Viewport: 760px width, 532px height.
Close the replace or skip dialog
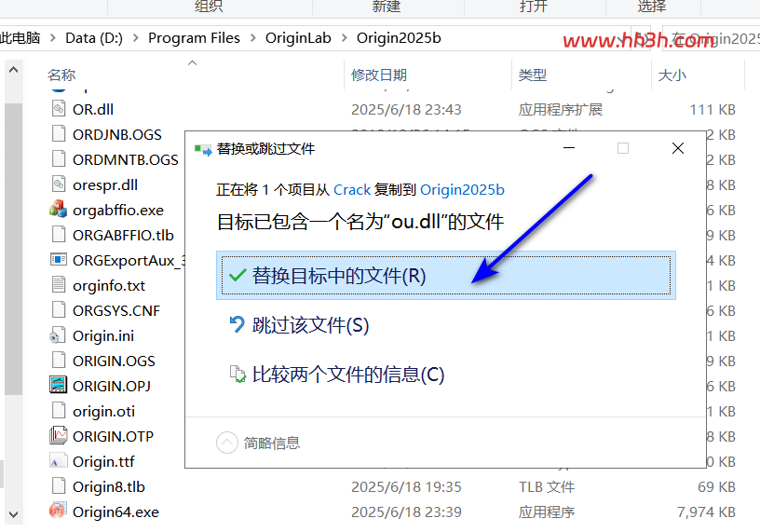click(678, 148)
